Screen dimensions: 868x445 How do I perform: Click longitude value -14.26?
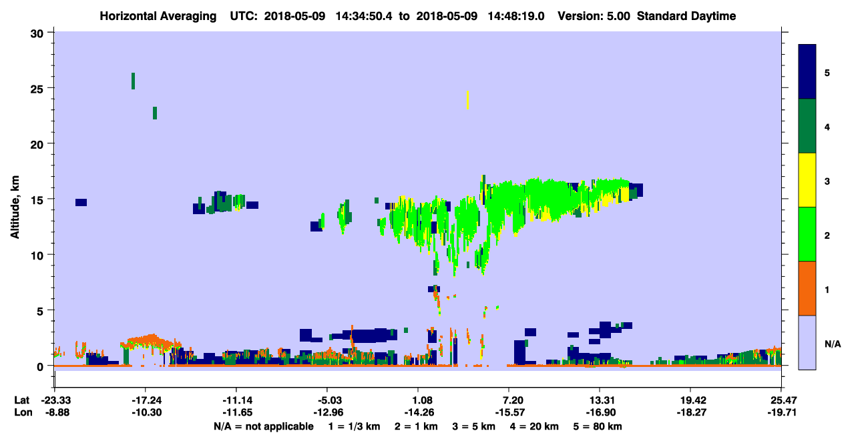point(418,413)
